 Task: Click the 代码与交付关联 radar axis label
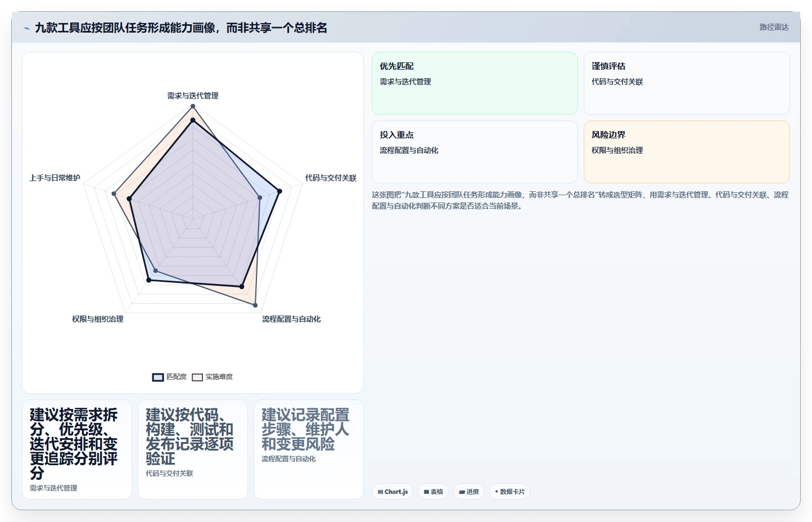(x=331, y=178)
